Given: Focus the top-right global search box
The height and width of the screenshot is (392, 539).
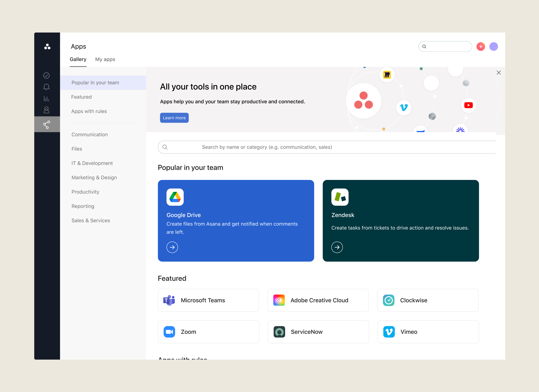Looking at the screenshot, I should tap(445, 47).
